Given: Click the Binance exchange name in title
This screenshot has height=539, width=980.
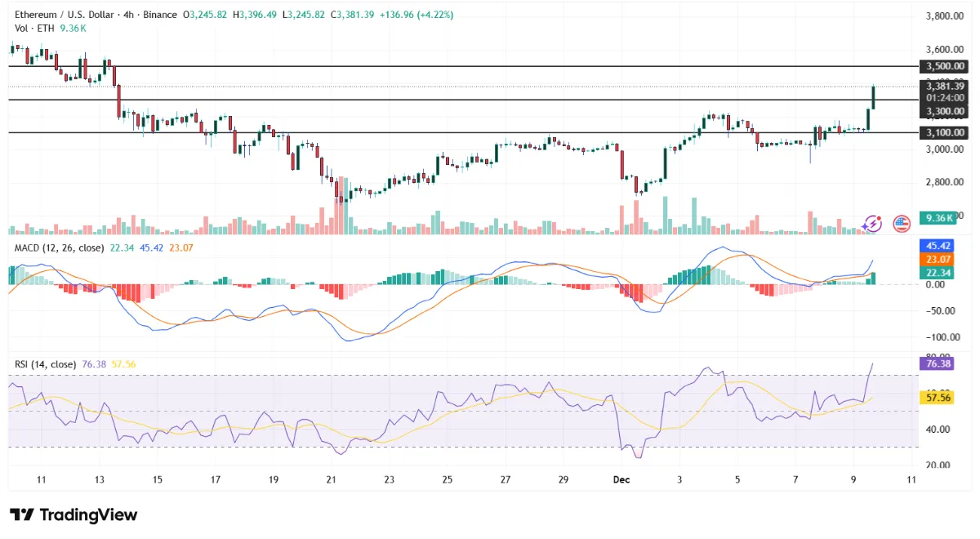Looking at the screenshot, I should [160, 15].
